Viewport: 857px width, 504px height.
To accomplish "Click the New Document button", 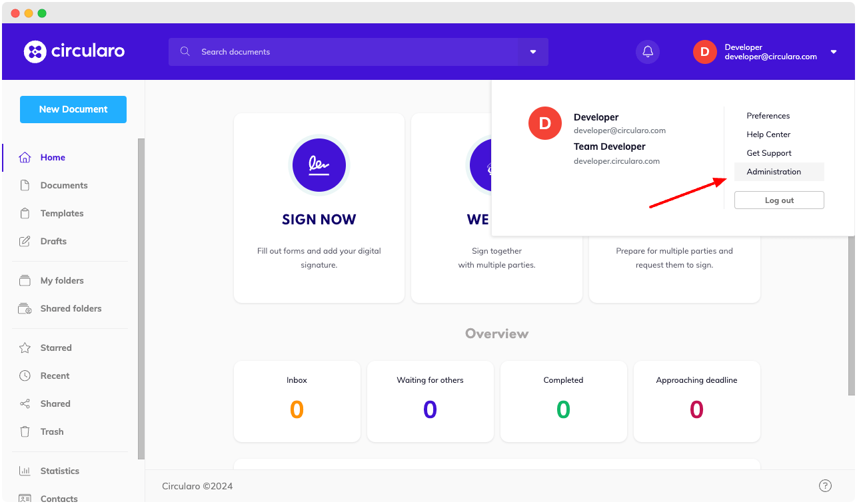I will point(73,109).
